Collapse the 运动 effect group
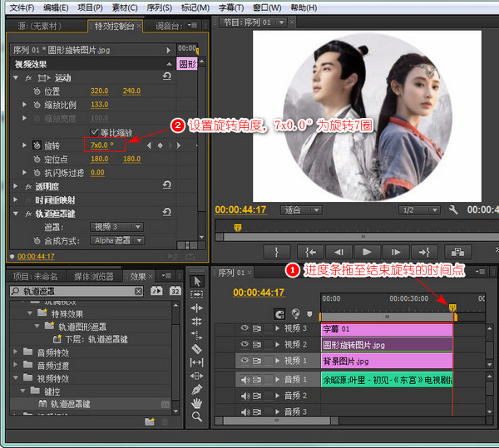Screen dimensions: 499x448 [16, 77]
